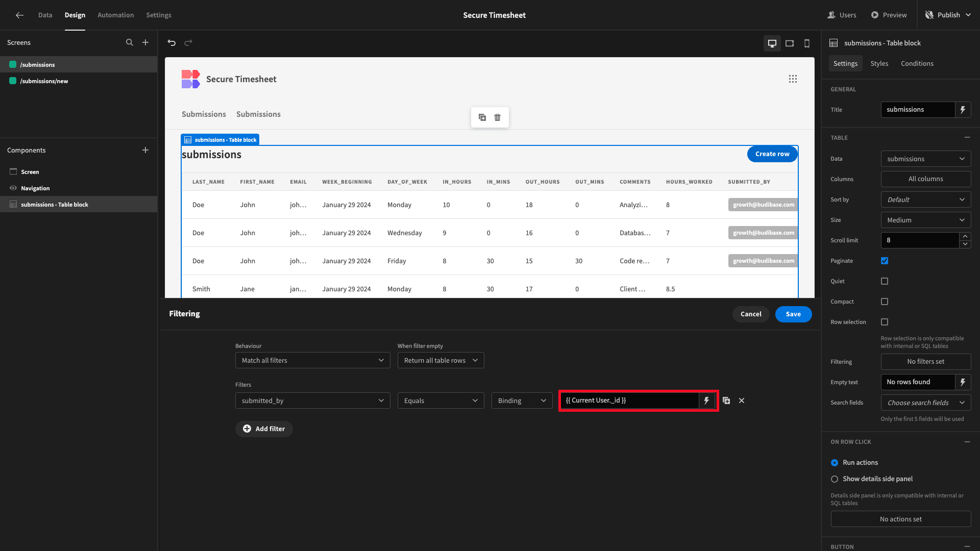Click the Create row button
Image resolution: width=980 pixels, height=551 pixels.
772,154
